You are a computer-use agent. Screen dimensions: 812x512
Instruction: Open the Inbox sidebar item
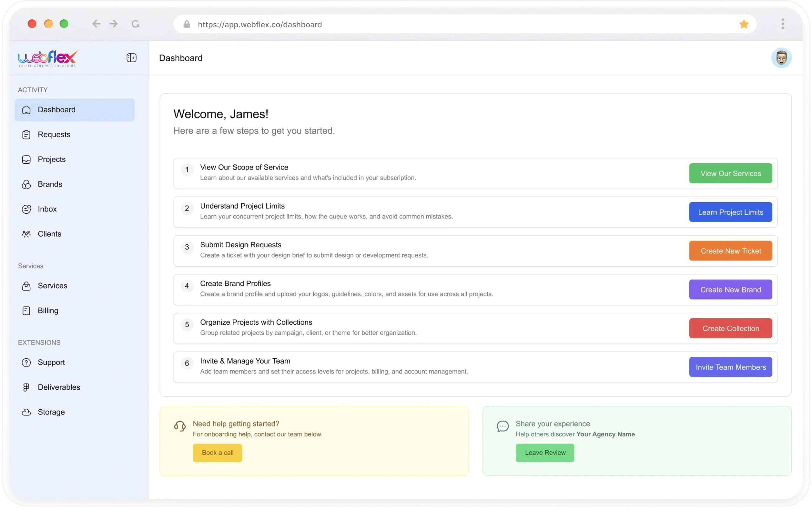click(47, 209)
